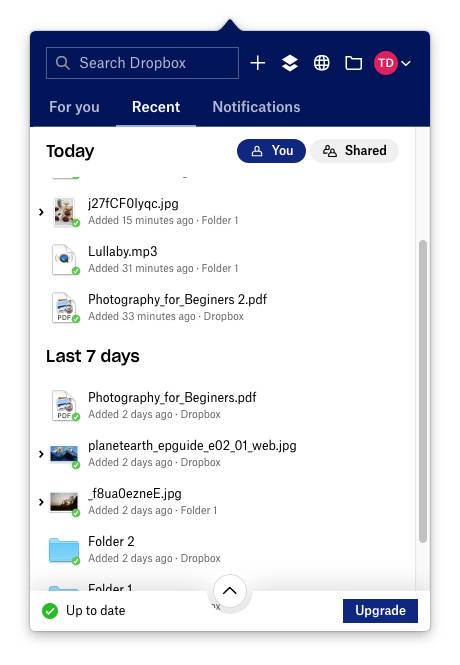The height and width of the screenshot is (665, 460).
Task: Click the search magnifier icon
Action: pyautogui.click(x=63, y=63)
